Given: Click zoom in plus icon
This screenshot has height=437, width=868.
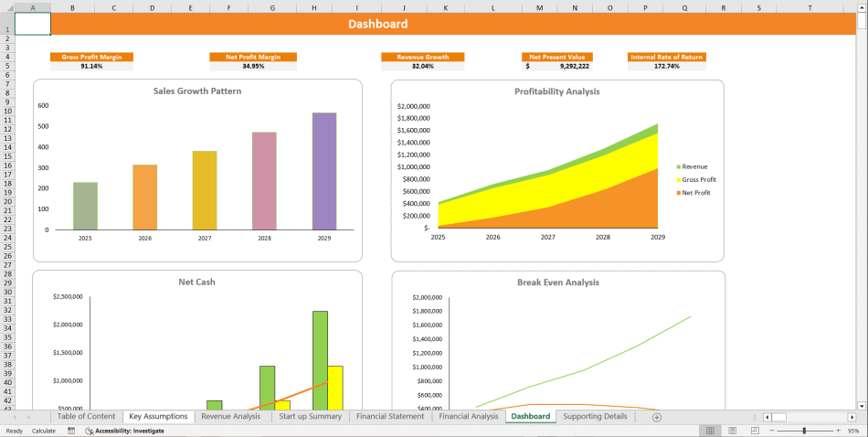Looking at the screenshot, I should [839, 430].
